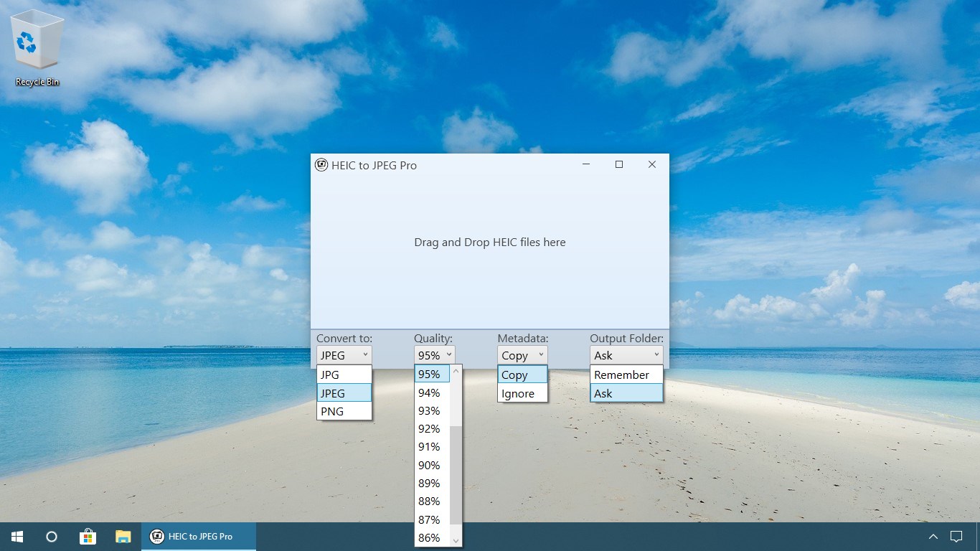
Task: Select 89% quality
Action: 432,483
